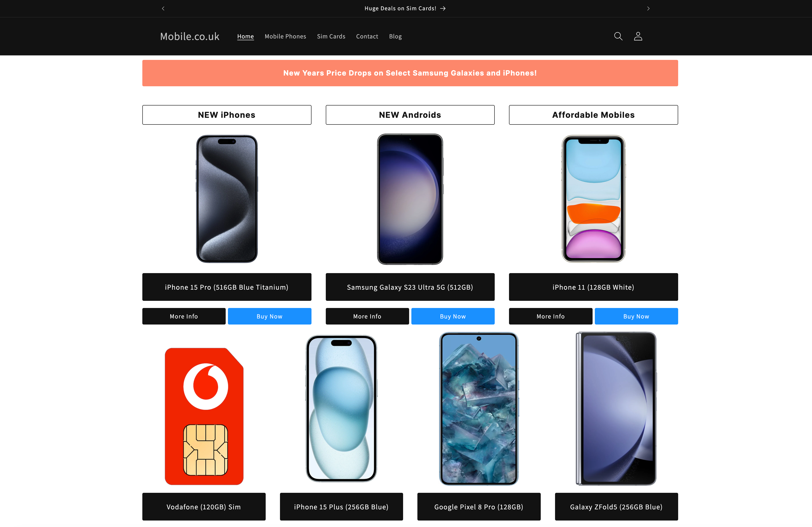
Task: Open the Vodafone (120GB) Sim title
Action: coord(204,507)
